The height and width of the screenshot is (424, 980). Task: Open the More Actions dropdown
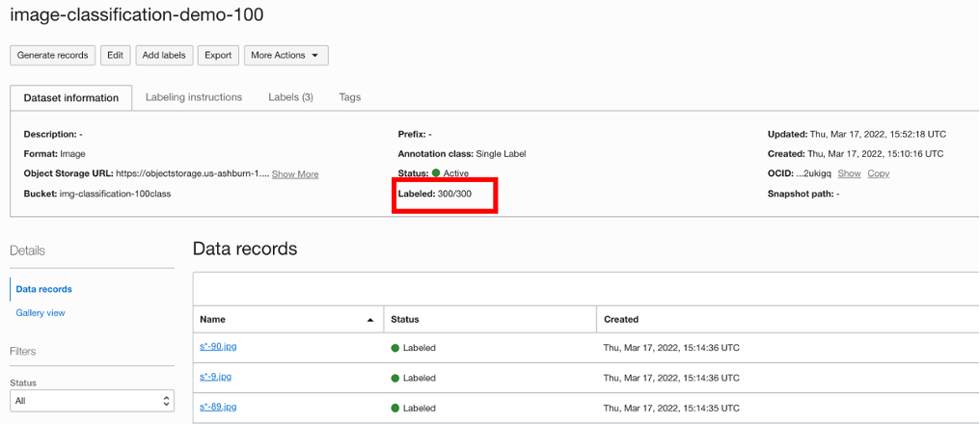(286, 55)
